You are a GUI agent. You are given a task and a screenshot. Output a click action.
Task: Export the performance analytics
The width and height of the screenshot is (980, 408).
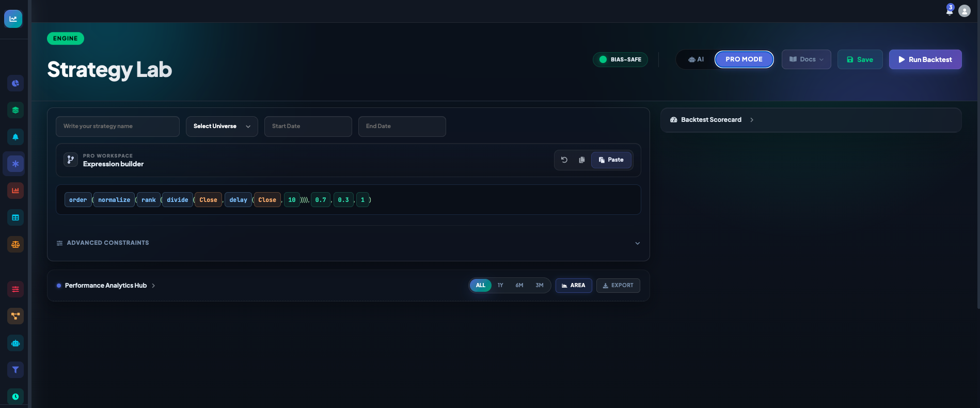coord(618,286)
